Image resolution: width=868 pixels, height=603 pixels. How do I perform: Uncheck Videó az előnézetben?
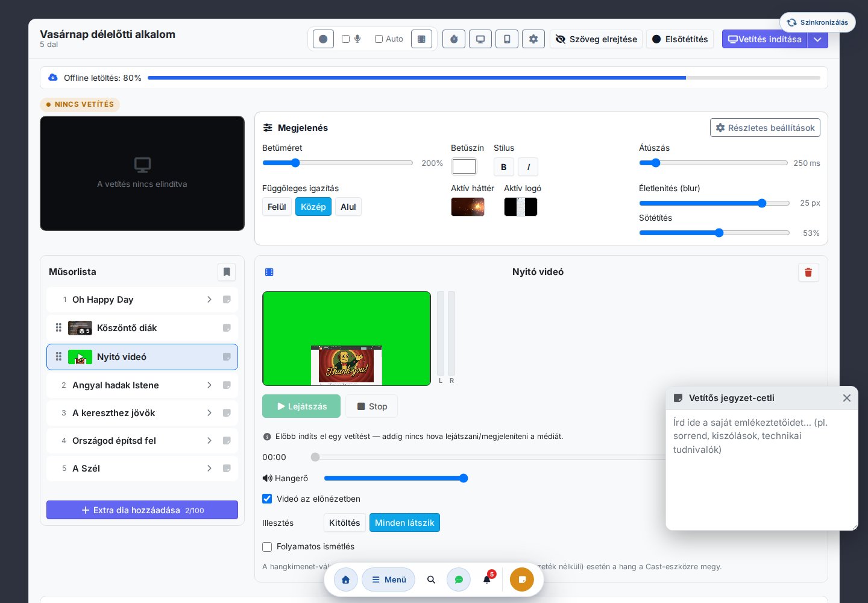click(x=267, y=499)
